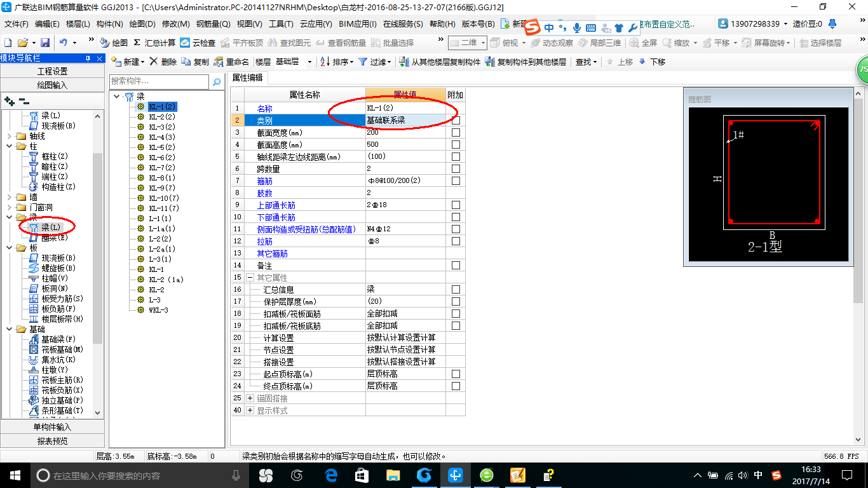Expand the 门窗洞 folder
The image size is (868, 488).
point(9,207)
